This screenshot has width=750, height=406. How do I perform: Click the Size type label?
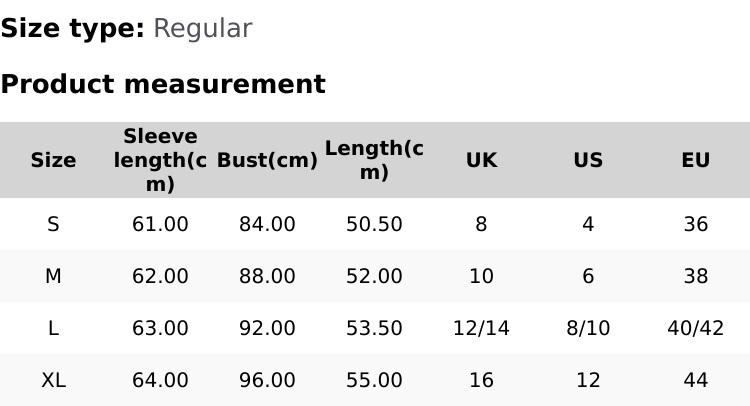[x=72, y=28]
